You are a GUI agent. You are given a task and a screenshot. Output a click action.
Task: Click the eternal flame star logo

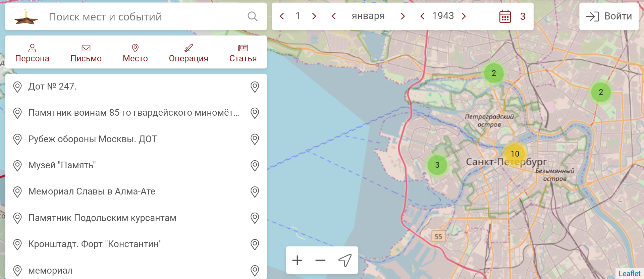point(26,17)
